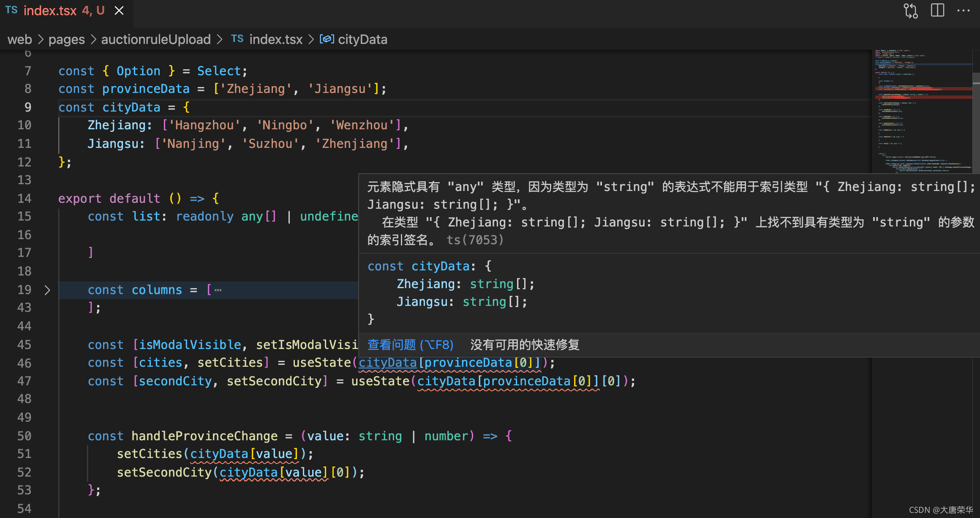The image size is (980, 518).
Task: Click Select identifier on line 7
Action: (219, 71)
